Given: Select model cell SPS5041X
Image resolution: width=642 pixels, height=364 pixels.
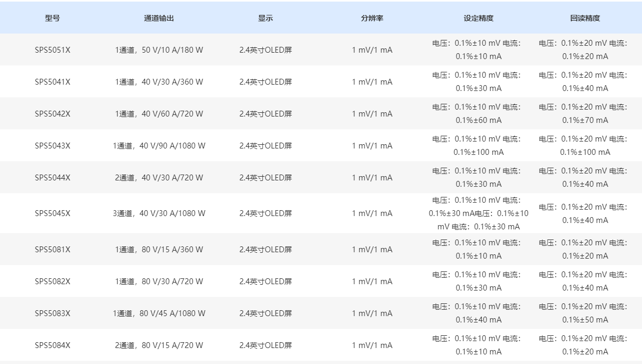Looking at the screenshot, I should [52, 82].
